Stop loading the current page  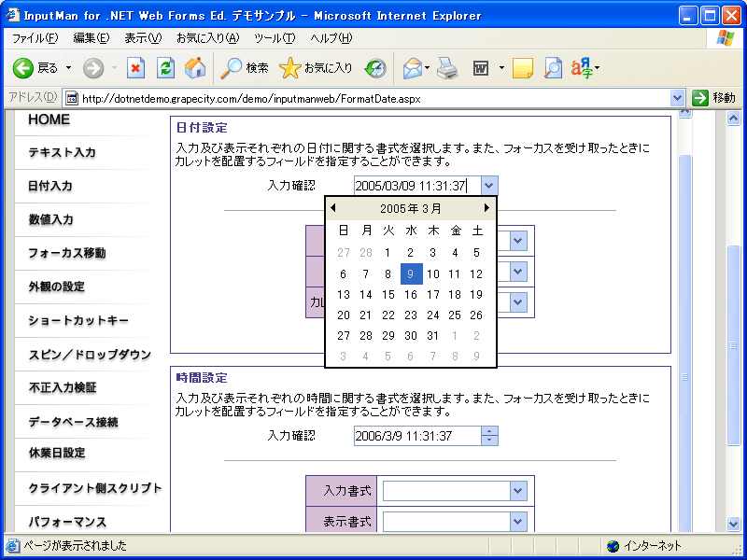point(136,68)
